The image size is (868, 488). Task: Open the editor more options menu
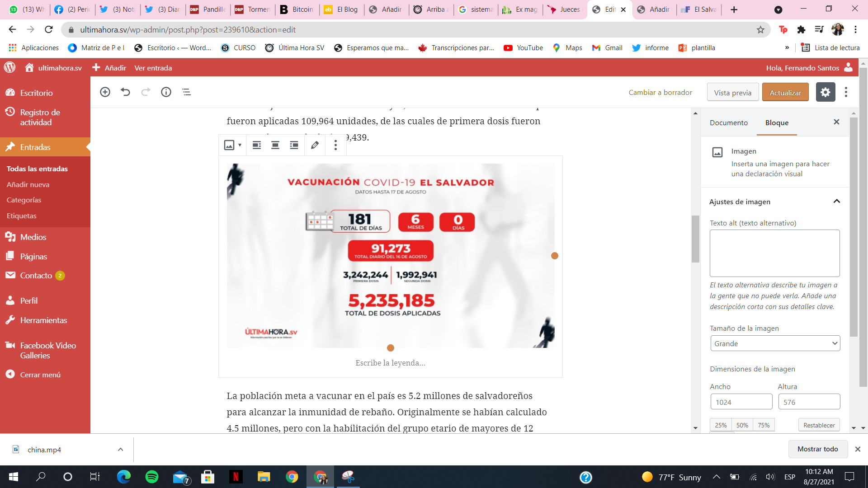pos(846,92)
